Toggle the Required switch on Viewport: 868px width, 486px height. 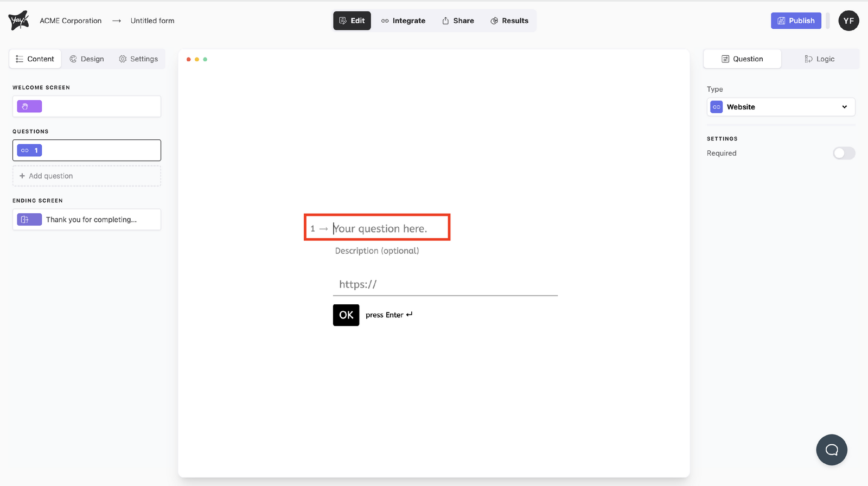844,154
